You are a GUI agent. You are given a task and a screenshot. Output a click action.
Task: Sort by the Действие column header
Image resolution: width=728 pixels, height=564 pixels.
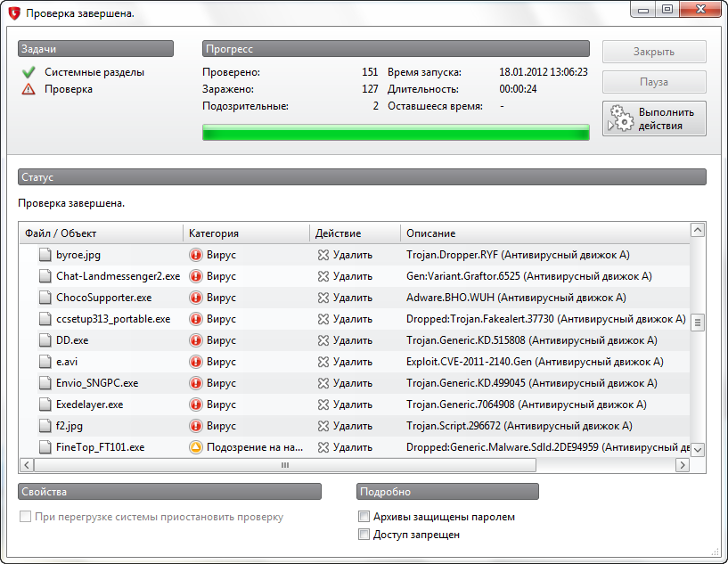[356, 233]
